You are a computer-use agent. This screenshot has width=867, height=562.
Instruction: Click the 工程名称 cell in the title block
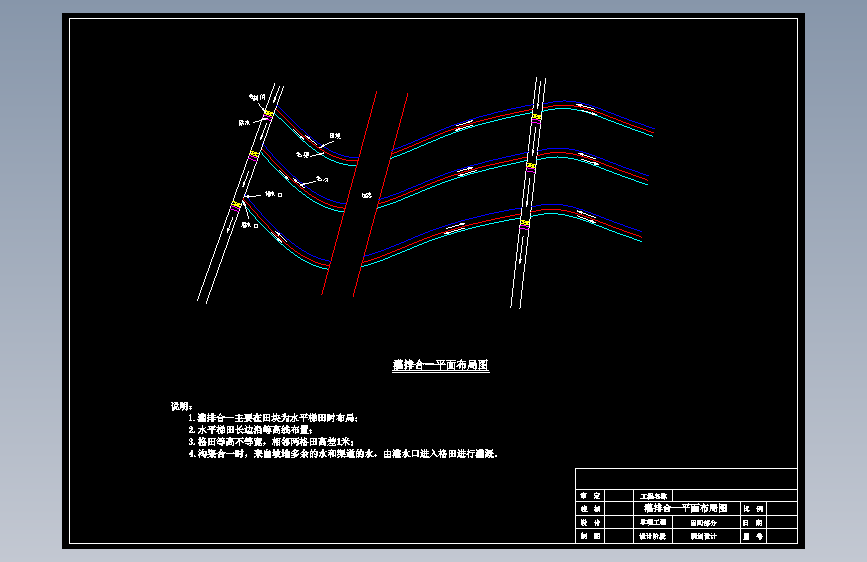click(x=654, y=496)
